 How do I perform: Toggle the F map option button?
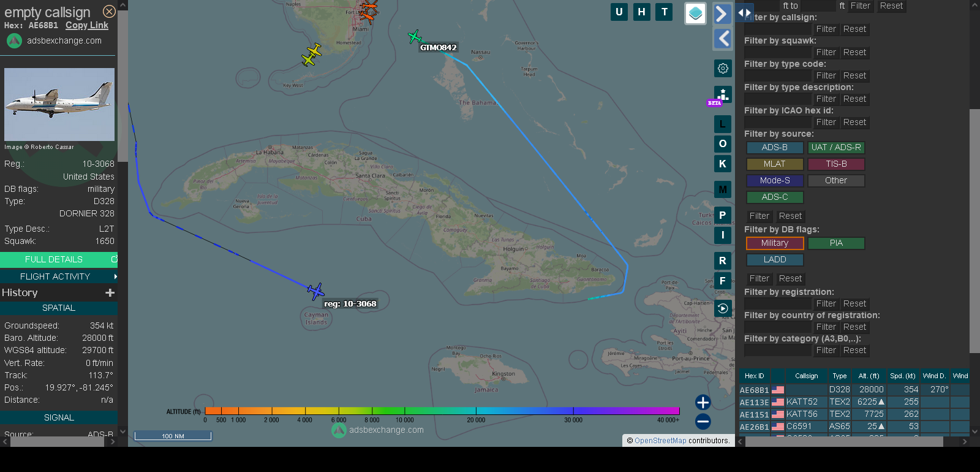point(723,281)
